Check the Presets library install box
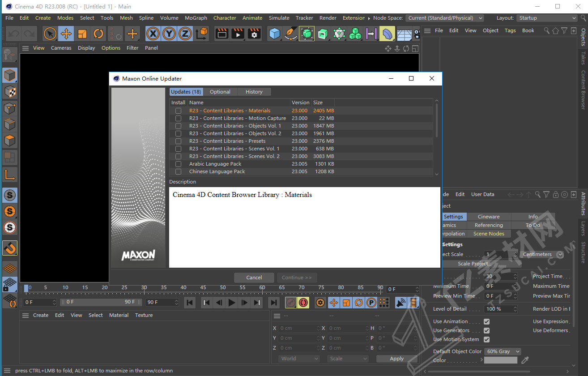This screenshot has width=588, height=376. tap(178, 141)
